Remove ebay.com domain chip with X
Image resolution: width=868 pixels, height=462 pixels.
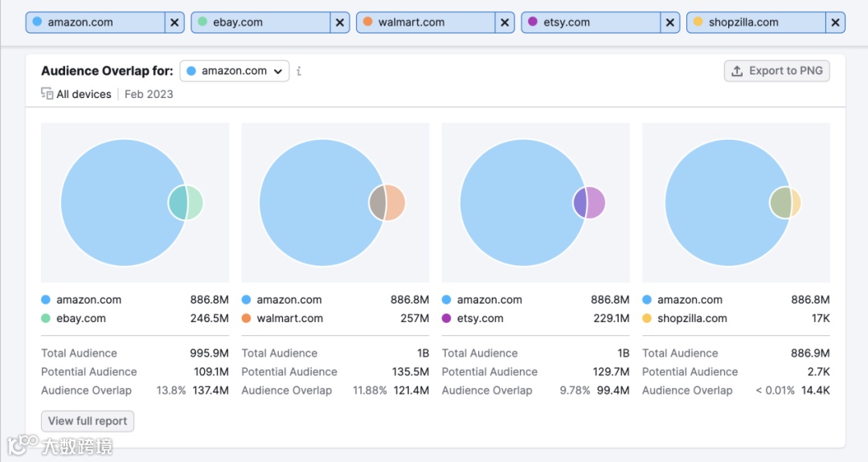pos(340,22)
